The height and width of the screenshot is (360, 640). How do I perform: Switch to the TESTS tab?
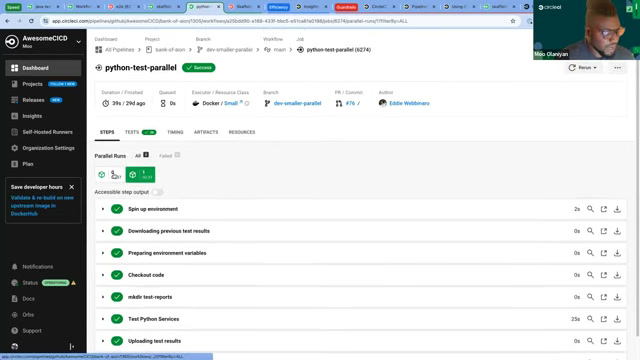pyautogui.click(x=140, y=132)
